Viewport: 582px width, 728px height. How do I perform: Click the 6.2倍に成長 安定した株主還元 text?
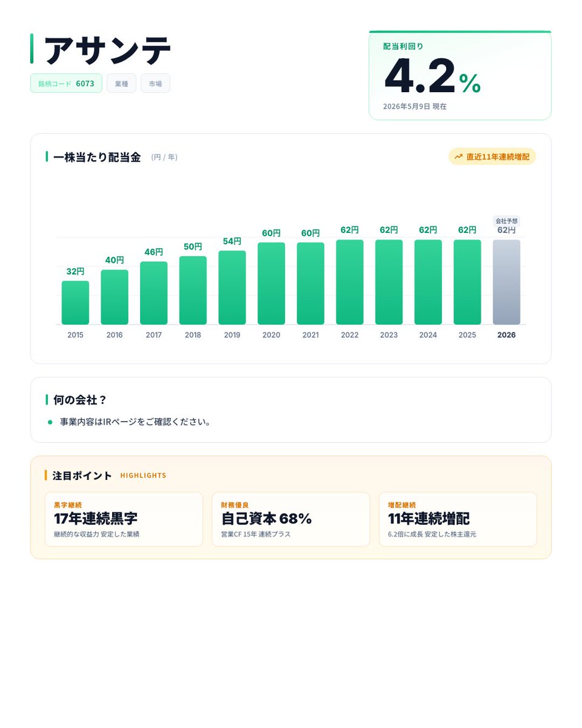point(432,534)
